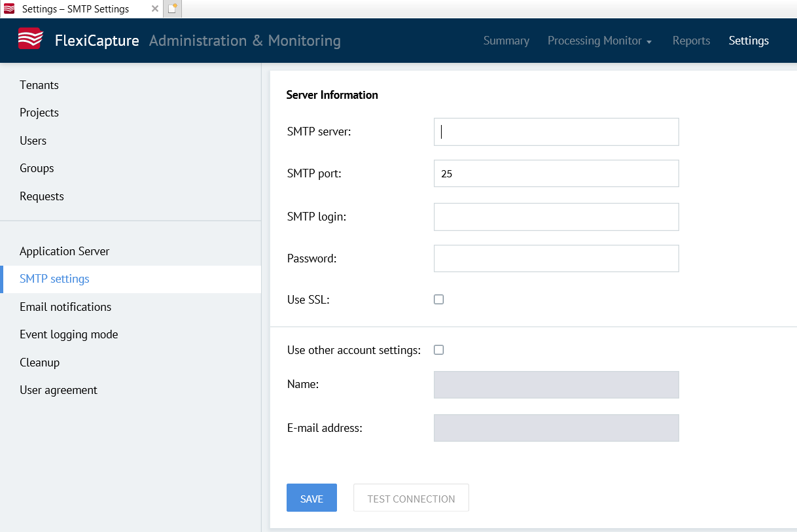The height and width of the screenshot is (532, 797).
Task: Click the Use SSL: label
Action: pyautogui.click(x=308, y=300)
